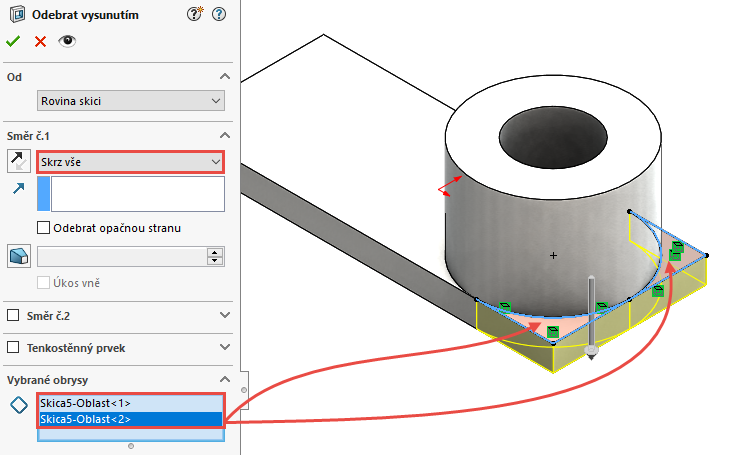The image size is (750, 455).
Task: Reverse direction using arrow button
Action: (19, 161)
